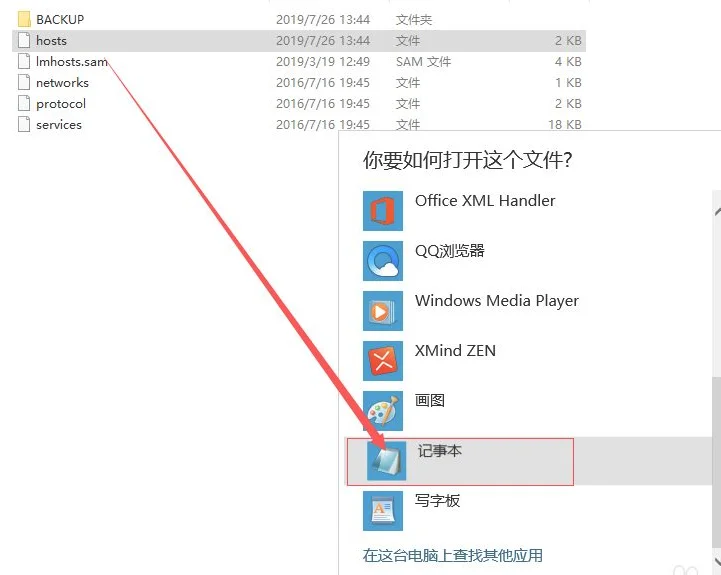Choose the Windows Media Player icon

tap(383, 311)
